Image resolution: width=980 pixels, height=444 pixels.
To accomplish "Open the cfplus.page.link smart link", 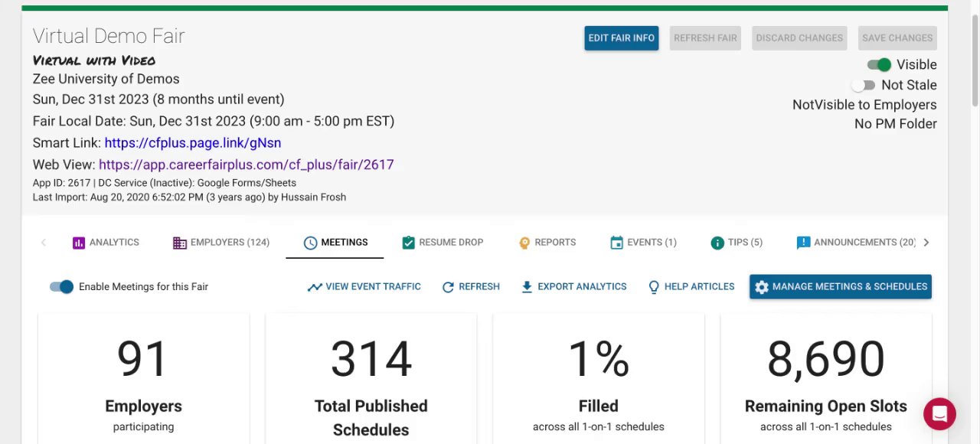I will tap(192, 143).
